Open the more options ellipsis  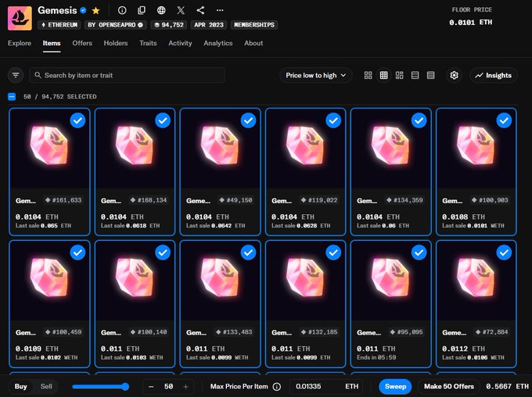(x=220, y=10)
